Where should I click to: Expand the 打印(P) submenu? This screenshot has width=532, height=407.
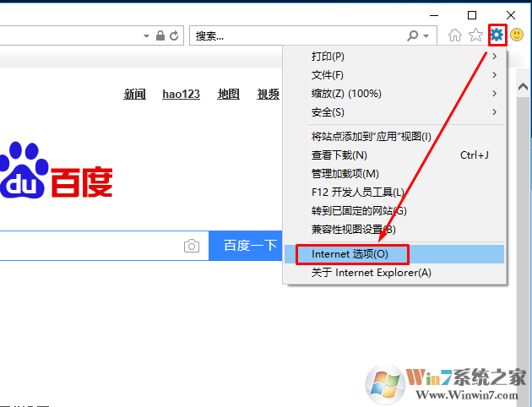pyautogui.click(x=394, y=57)
